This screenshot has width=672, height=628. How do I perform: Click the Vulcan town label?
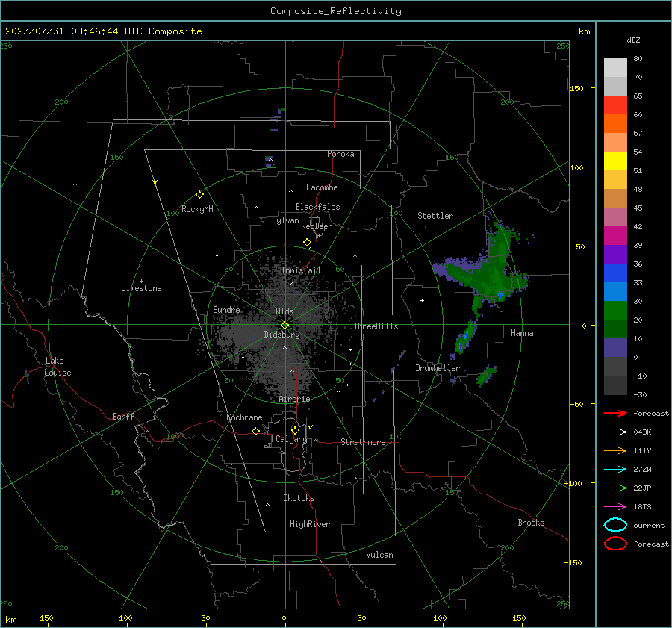point(379,555)
